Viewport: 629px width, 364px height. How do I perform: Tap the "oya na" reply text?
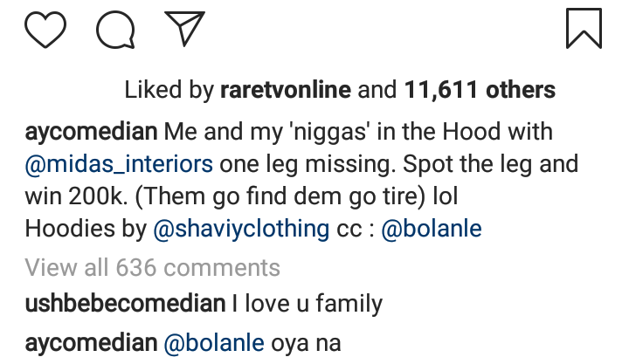click(299, 343)
